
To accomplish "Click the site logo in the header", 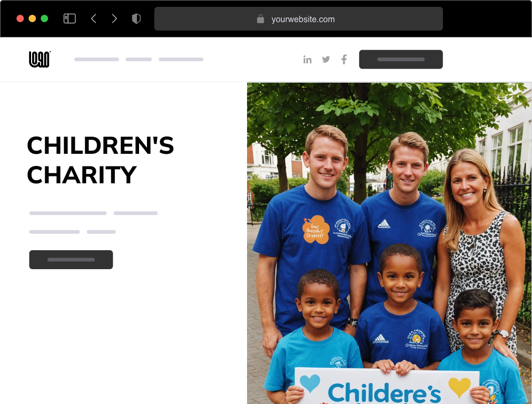I will click(x=40, y=60).
